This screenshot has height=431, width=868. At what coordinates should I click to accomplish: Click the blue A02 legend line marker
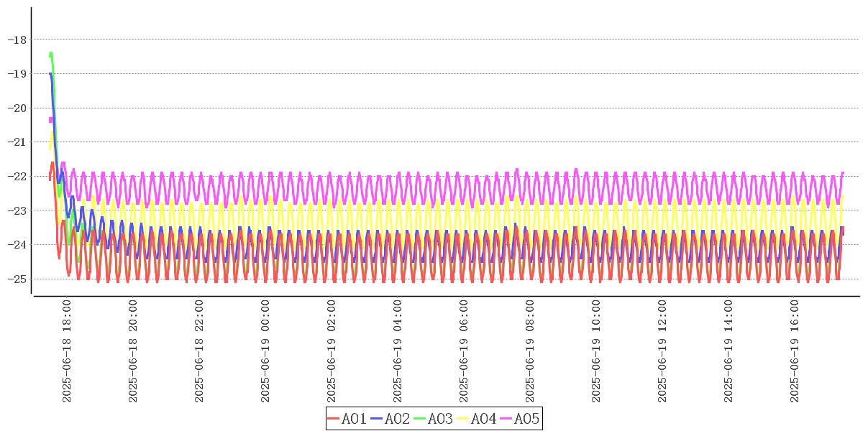(377, 419)
